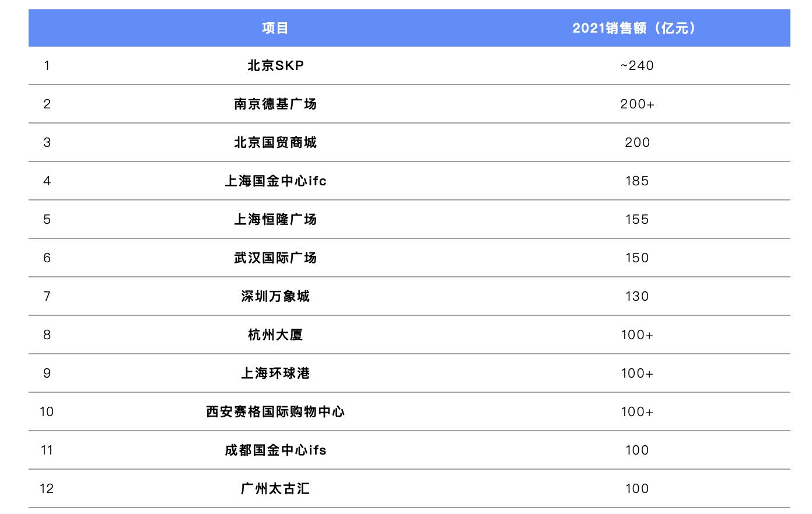Click the 成都国金中心ifs project name
812x514 pixels.
pyautogui.click(x=275, y=450)
